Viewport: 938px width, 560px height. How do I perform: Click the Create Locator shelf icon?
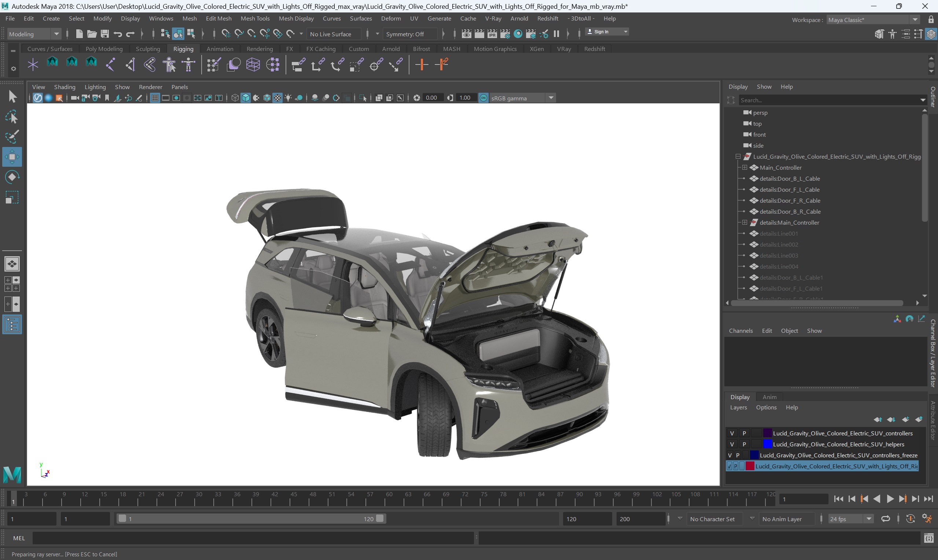33,65
